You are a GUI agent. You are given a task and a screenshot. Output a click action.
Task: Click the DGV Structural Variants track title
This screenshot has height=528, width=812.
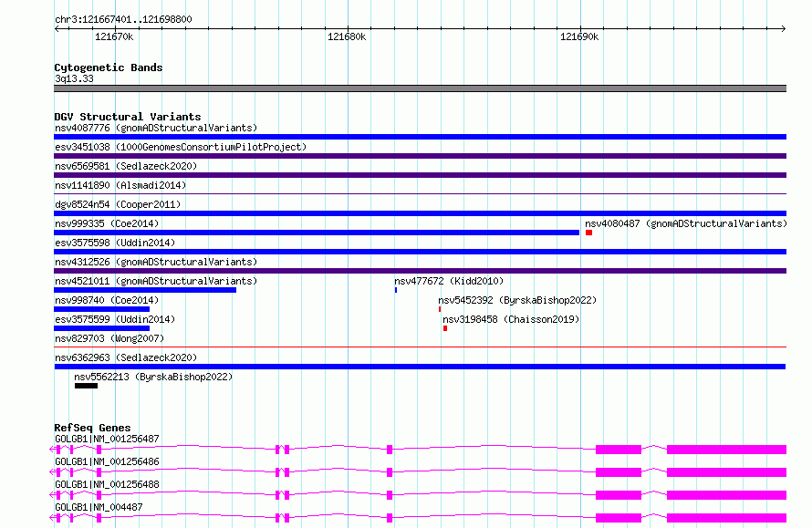click(x=128, y=117)
